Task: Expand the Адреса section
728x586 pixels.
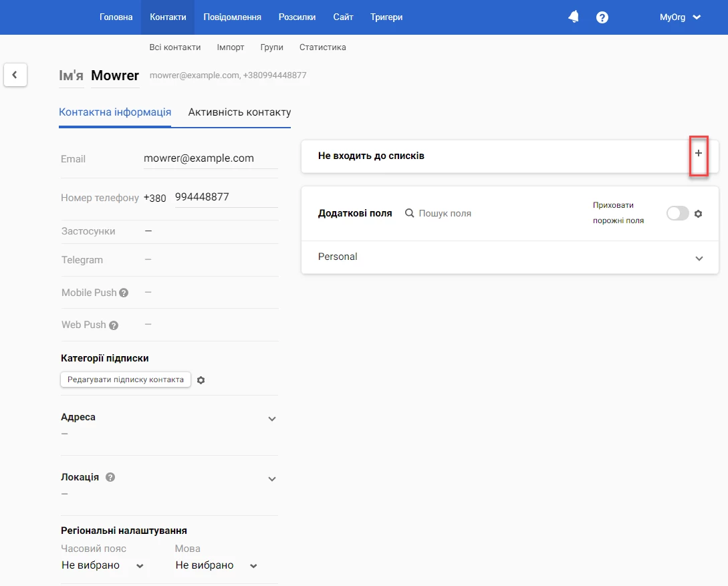Action: pyautogui.click(x=272, y=419)
